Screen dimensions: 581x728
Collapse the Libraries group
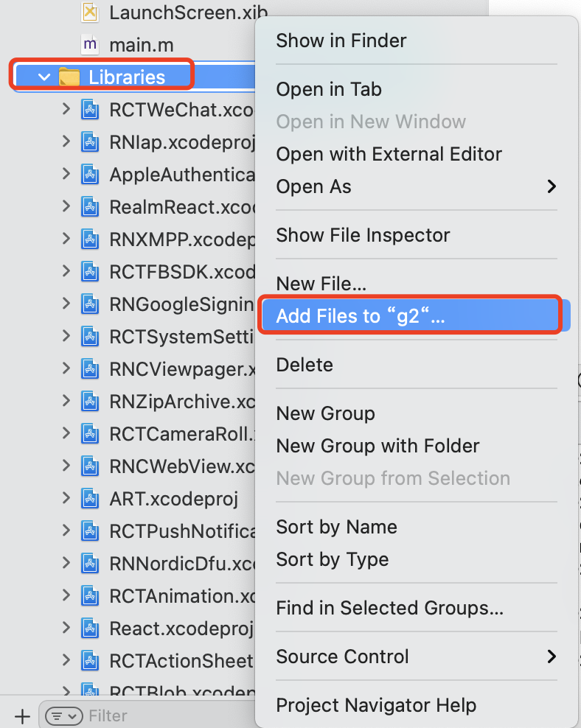(x=44, y=77)
